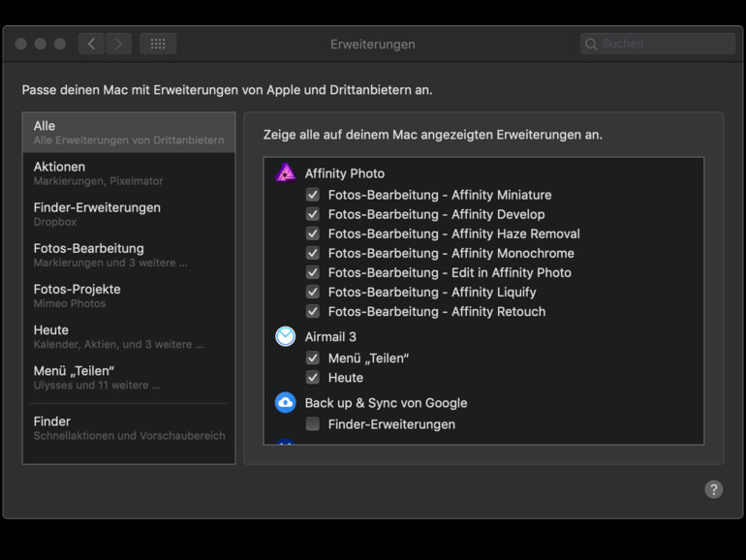
Task: Click inside the Suchen search field
Action: pyautogui.click(x=658, y=44)
